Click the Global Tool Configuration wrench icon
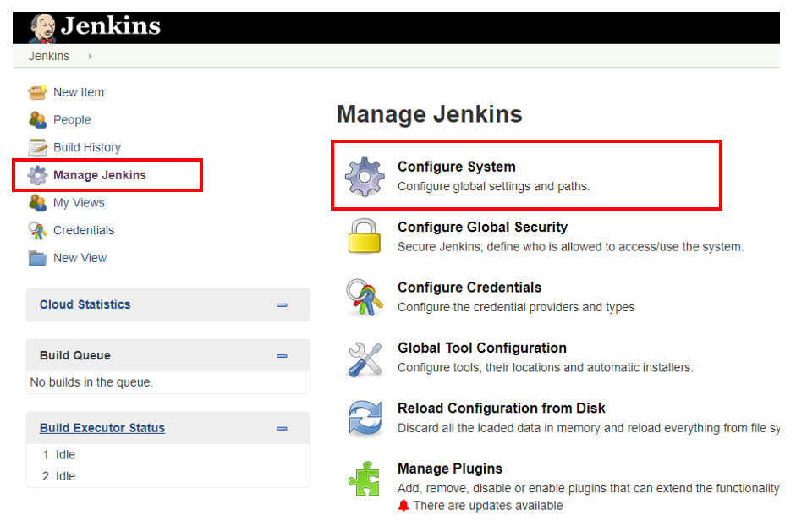 pos(365,359)
